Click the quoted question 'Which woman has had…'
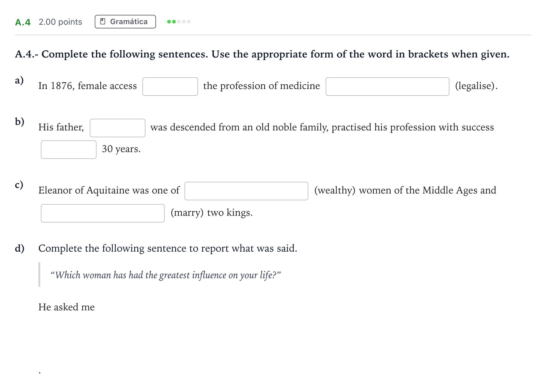The image size is (546, 392). click(x=166, y=275)
